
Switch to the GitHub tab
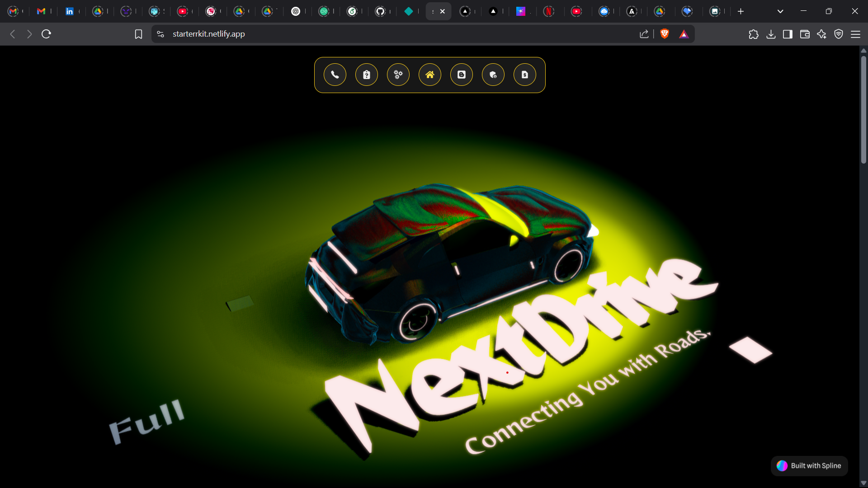(380, 11)
